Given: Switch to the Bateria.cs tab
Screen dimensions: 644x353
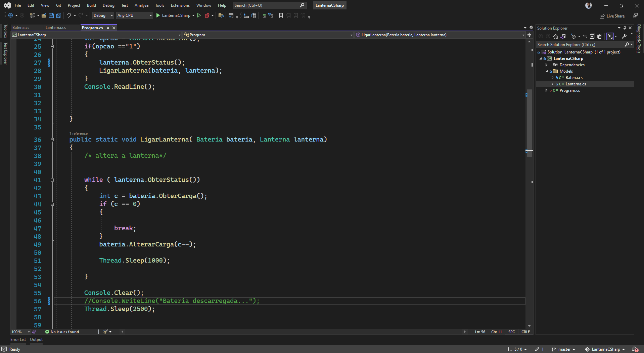Looking at the screenshot, I should 21,27.
